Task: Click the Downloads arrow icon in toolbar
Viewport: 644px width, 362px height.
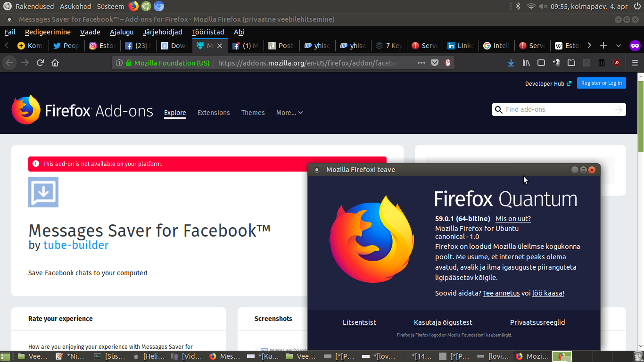Action: 511,63
